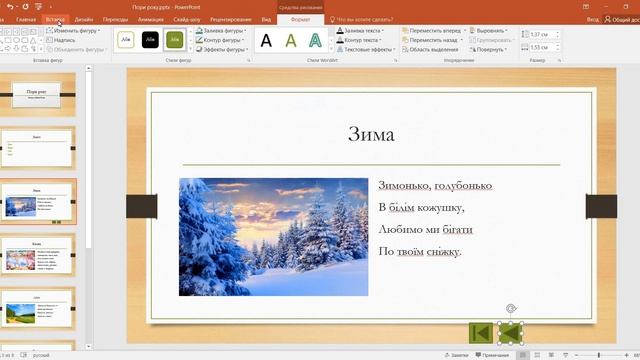Choose the black filled shape style
The height and width of the screenshot is (360, 640).
click(x=150, y=40)
